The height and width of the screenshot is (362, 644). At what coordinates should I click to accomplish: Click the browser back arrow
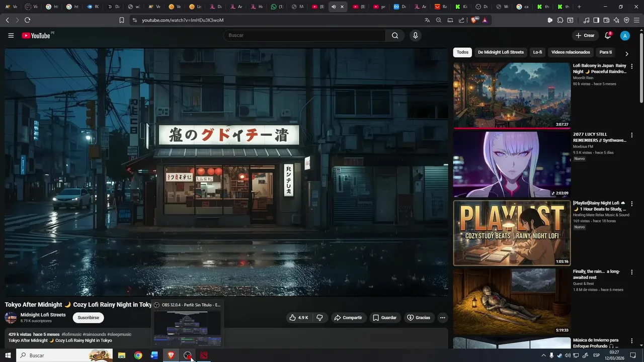point(7,20)
